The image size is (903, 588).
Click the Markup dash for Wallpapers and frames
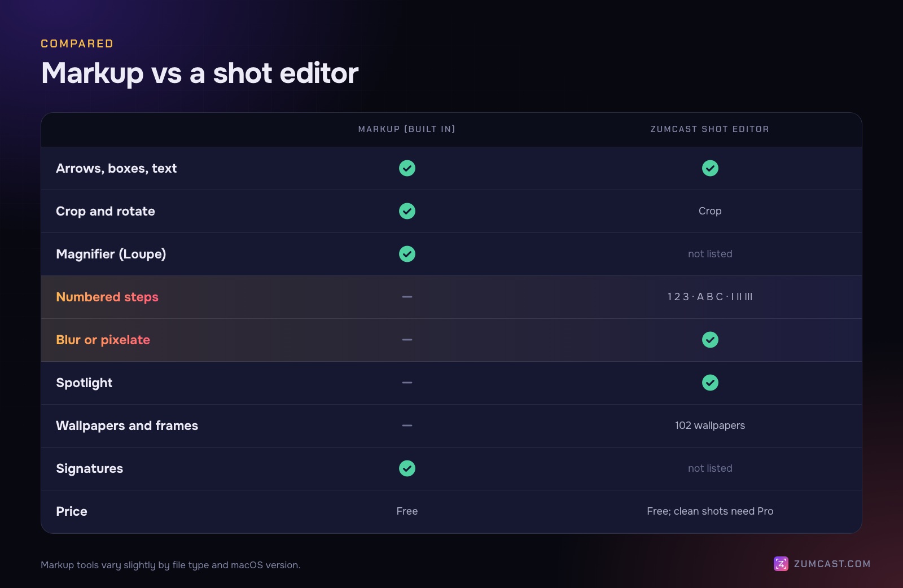coord(407,425)
